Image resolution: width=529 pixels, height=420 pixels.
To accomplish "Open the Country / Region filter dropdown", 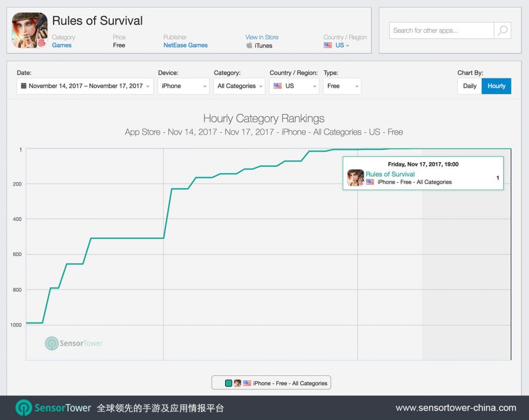I will click(x=294, y=86).
